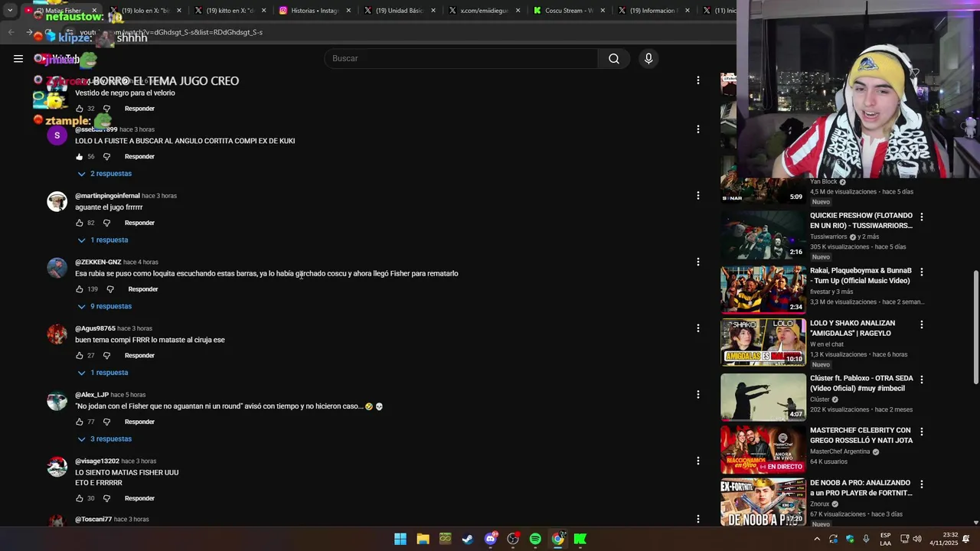The height and width of the screenshot is (551, 980).
Task: Like the 'Vestido de negro' comment
Action: [79, 109]
